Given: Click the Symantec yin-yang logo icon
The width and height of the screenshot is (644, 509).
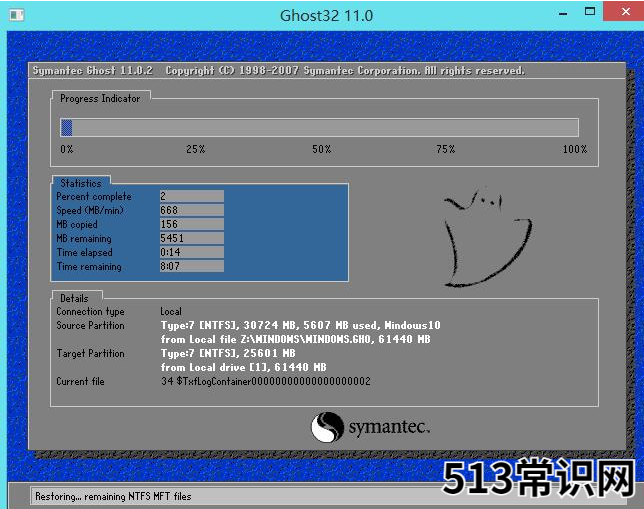Looking at the screenshot, I should pos(327,427).
